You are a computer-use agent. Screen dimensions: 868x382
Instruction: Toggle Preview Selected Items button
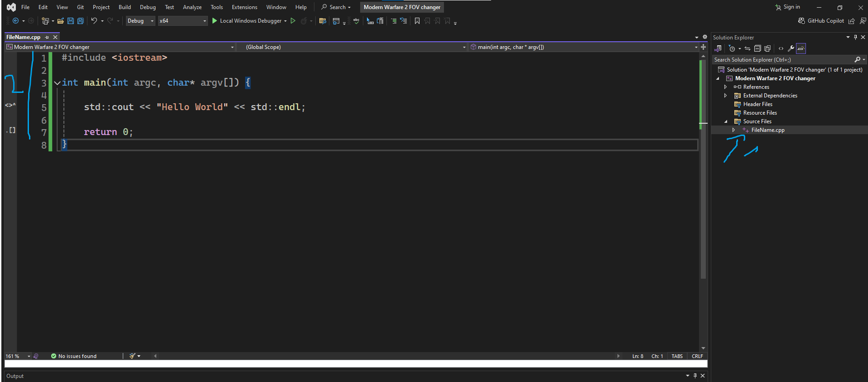point(801,48)
